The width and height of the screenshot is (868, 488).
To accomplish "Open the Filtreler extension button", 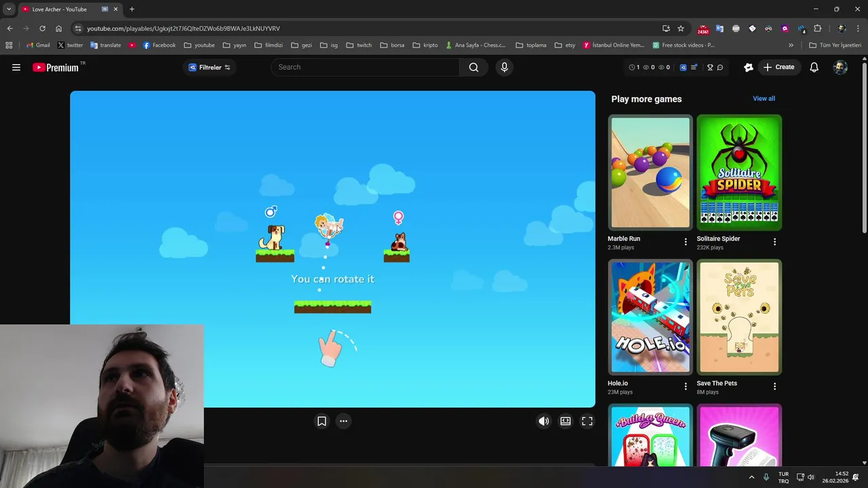I will (210, 67).
